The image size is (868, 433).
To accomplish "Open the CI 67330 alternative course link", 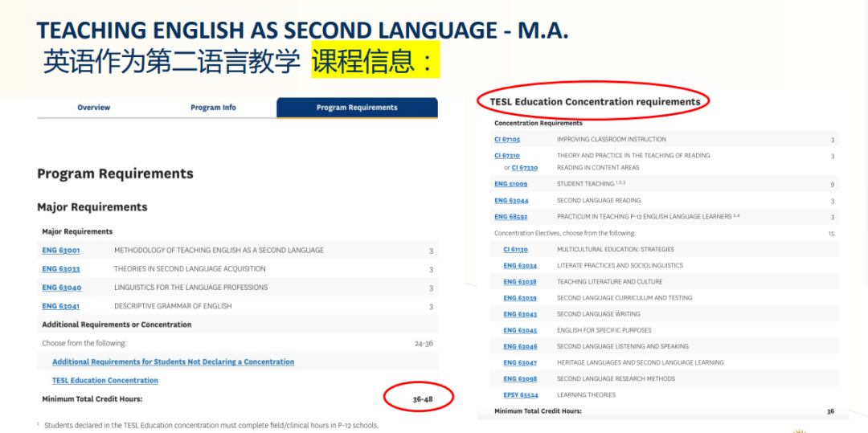I will [525, 168].
